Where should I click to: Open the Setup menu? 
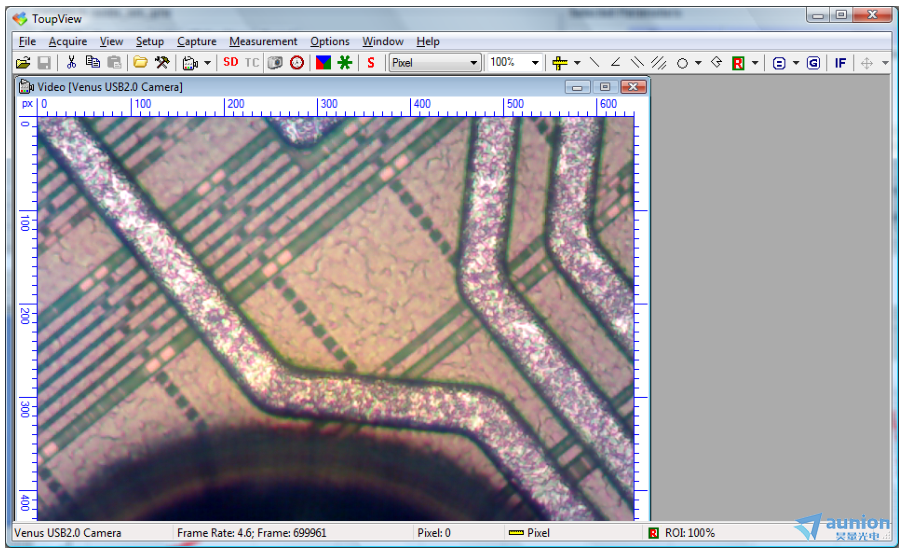150,41
